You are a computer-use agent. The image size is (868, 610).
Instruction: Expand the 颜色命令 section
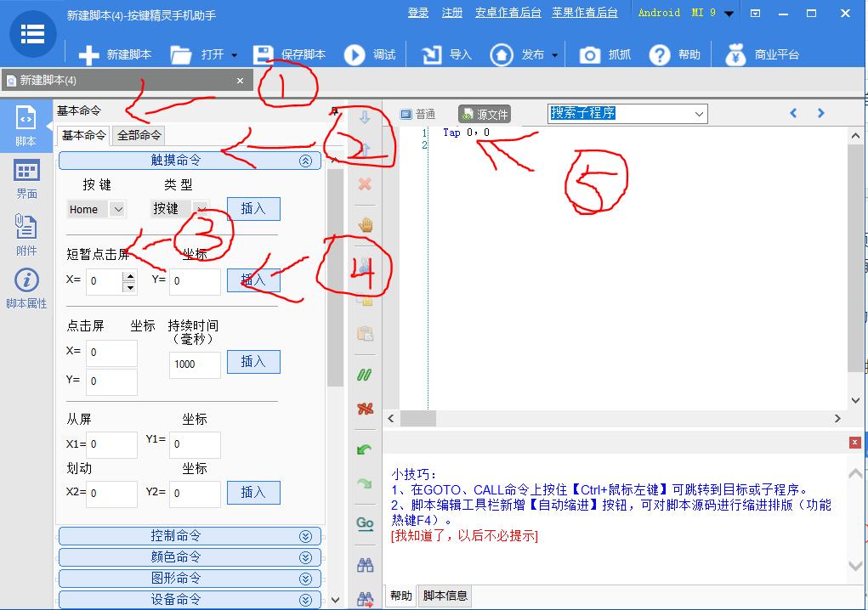tap(189, 556)
